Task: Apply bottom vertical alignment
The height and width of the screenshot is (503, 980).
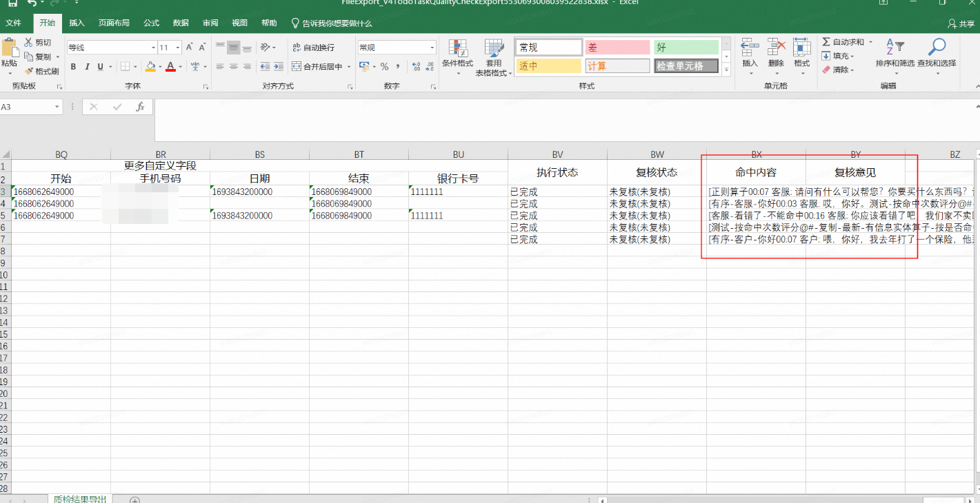Action: (x=247, y=48)
